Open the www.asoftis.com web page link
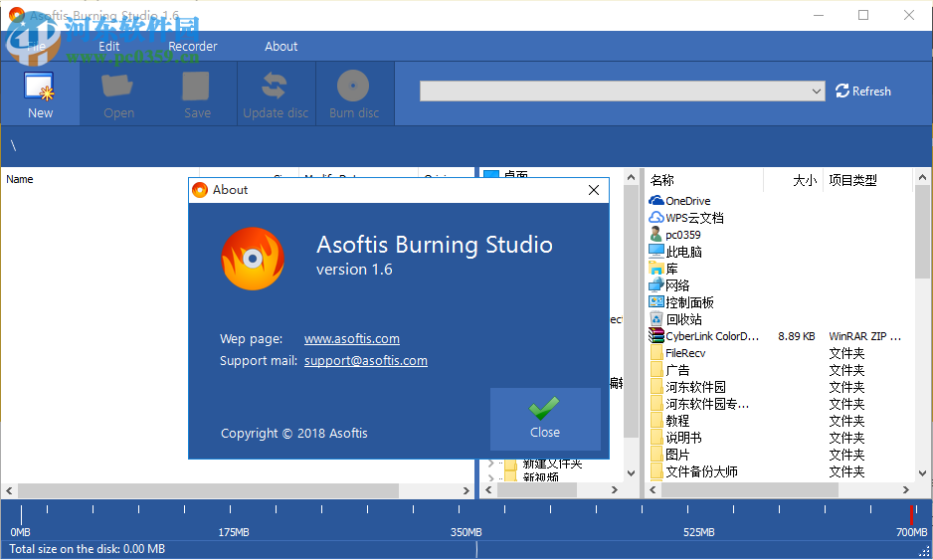 [x=352, y=338]
